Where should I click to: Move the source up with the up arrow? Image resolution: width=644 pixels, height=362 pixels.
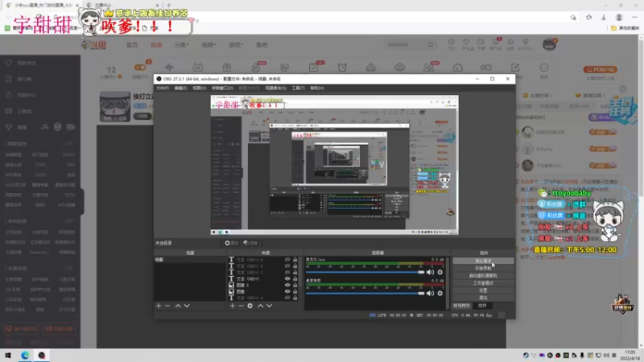(x=260, y=306)
